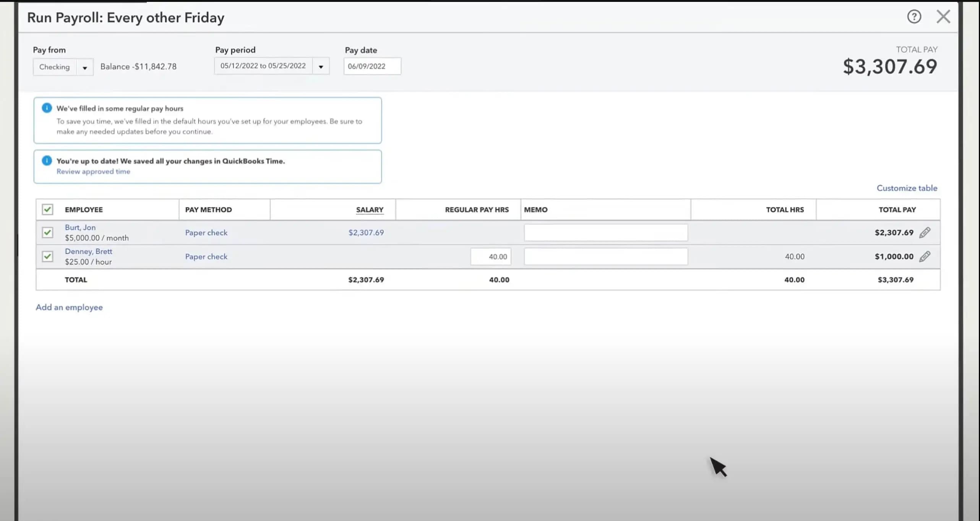This screenshot has width=980, height=521.
Task: Edit Brett Denney's total pay pencil icon
Action: tap(925, 256)
